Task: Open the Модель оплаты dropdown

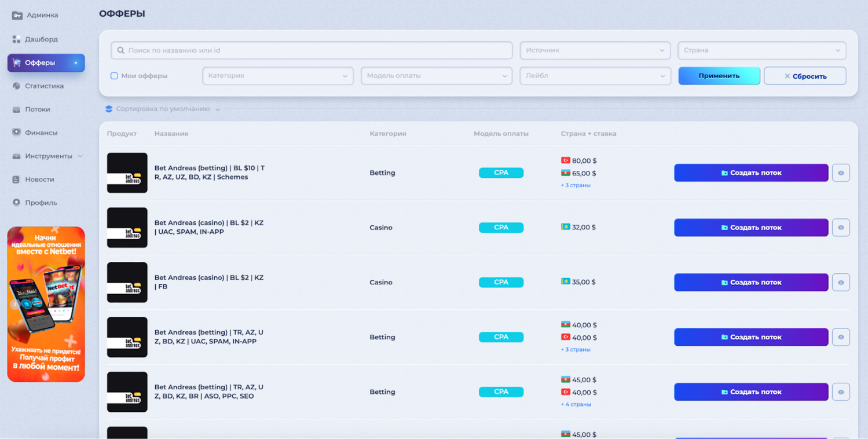Action: point(436,76)
